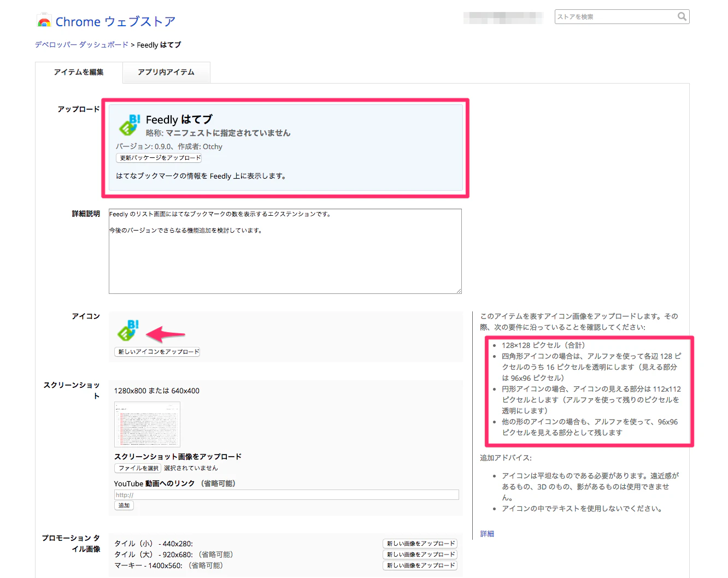The image size is (728, 578).
Task: Click the Chrome Web Store logo icon
Action: (44, 21)
